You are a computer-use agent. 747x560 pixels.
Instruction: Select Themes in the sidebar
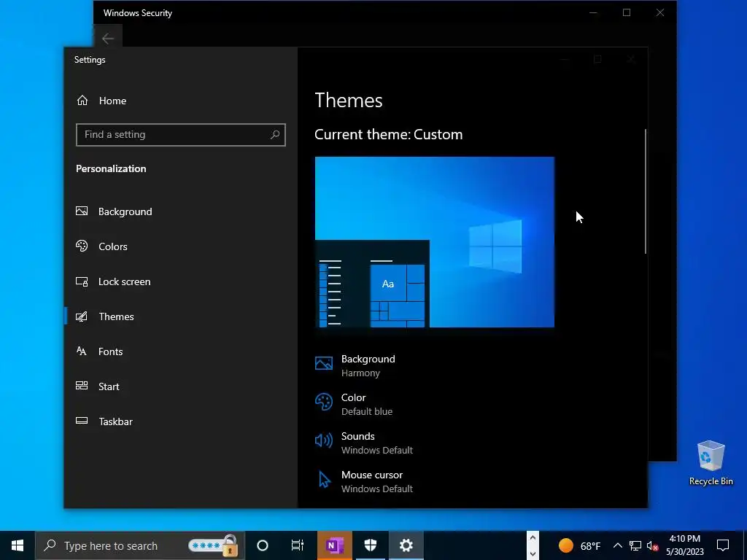tap(181, 316)
